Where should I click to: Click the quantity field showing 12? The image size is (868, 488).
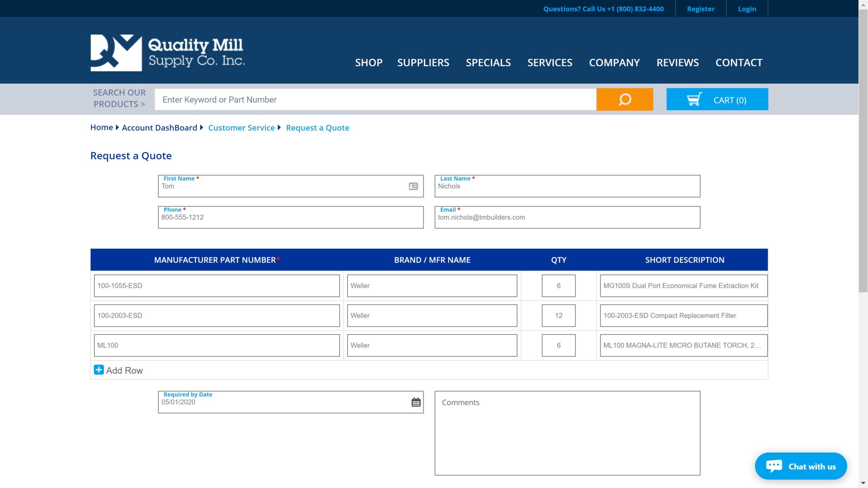[558, 316]
